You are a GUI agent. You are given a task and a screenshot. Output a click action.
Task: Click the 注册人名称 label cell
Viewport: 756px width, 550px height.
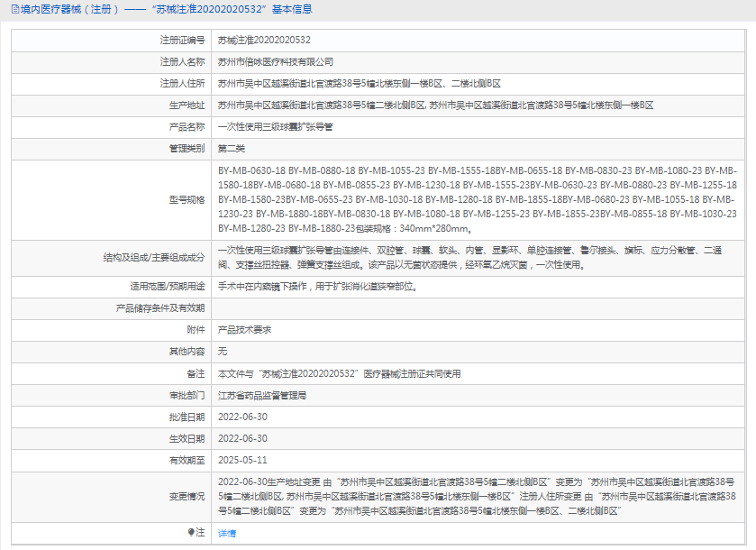tap(112, 61)
